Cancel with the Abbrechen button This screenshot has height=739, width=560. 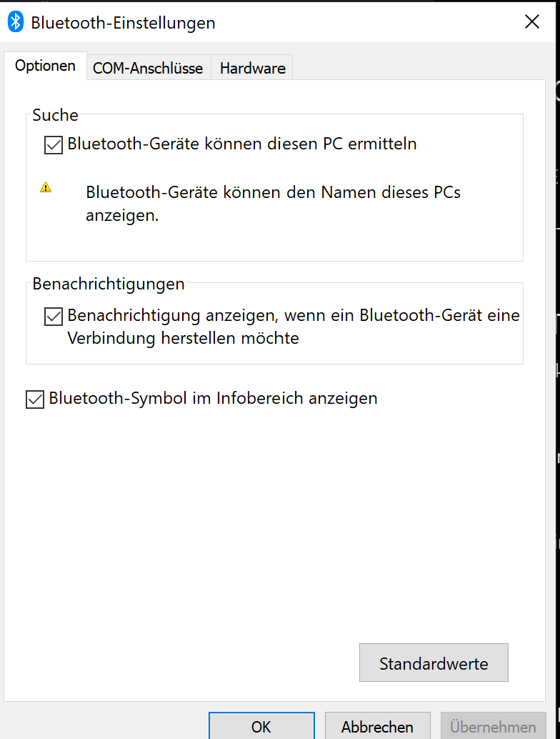pyautogui.click(x=377, y=726)
